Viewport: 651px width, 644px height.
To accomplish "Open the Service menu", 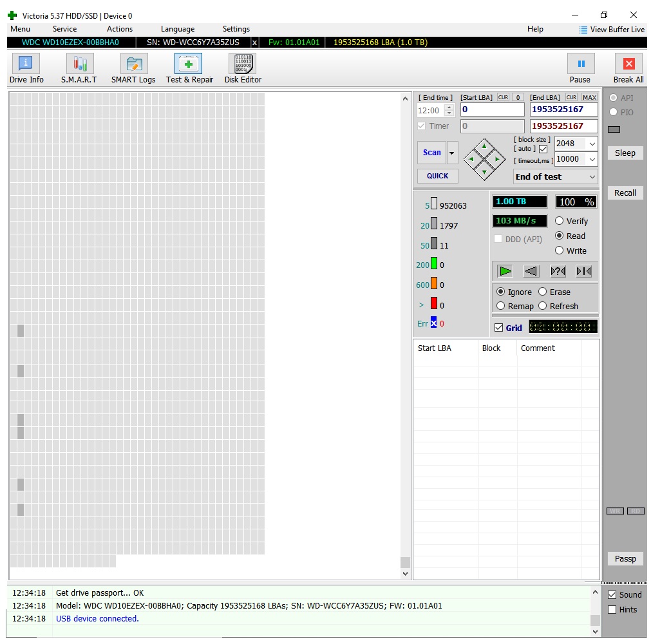I will (x=64, y=29).
